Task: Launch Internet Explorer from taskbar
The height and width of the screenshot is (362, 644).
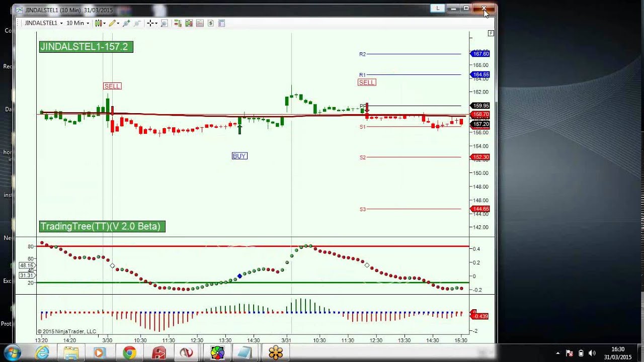Action: (x=42, y=353)
